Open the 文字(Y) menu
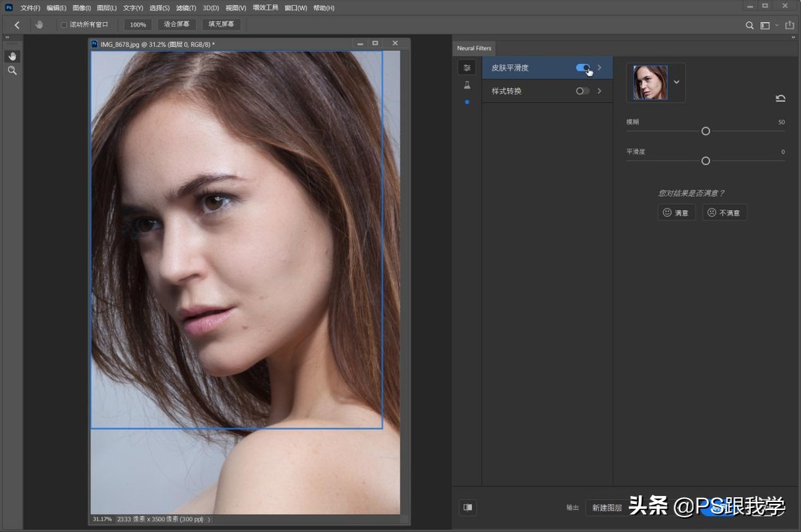Screen dimensions: 801x532 tap(133, 8)
